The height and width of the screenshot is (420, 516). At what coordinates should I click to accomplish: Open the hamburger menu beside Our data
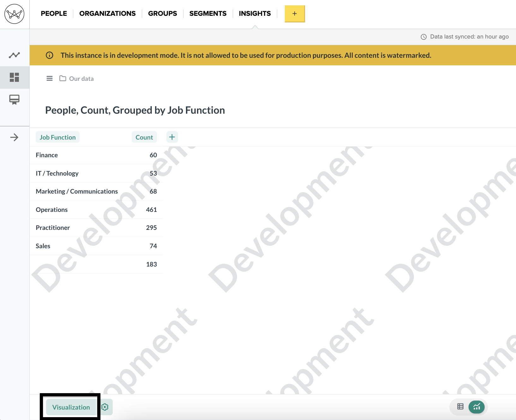[x=50, y=78]
